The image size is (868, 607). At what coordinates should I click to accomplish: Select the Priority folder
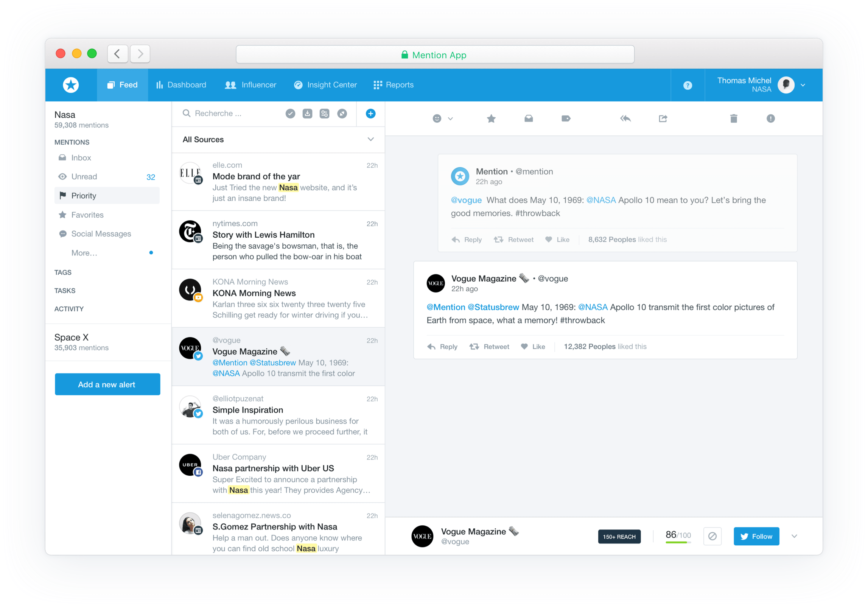tap(107, 196)
